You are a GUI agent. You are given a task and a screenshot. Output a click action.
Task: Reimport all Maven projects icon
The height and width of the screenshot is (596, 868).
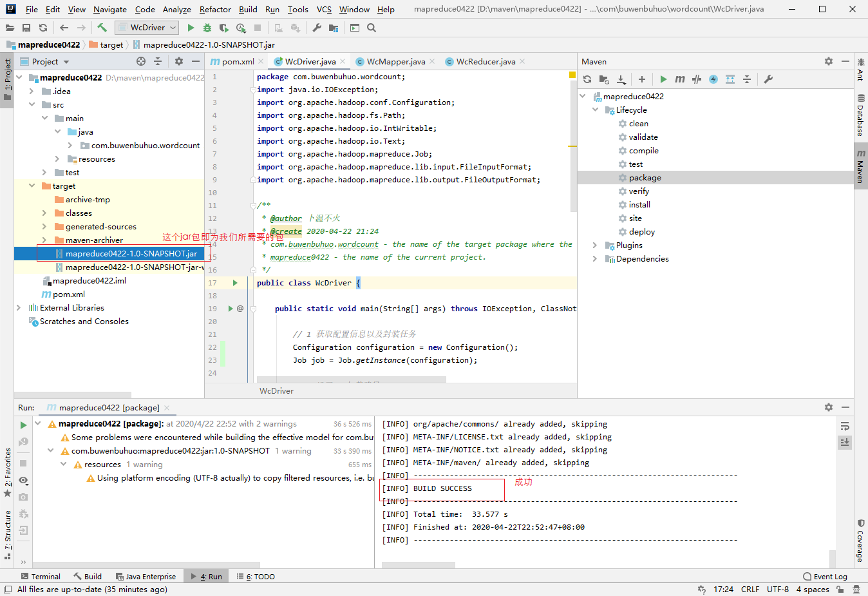click(587, 79)
